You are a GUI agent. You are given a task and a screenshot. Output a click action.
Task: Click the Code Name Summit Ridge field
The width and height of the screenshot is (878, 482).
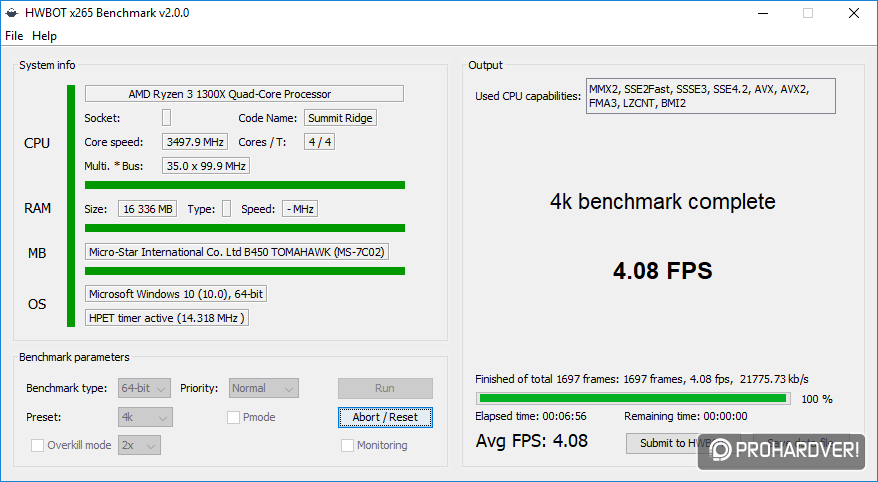coord(340,118)
